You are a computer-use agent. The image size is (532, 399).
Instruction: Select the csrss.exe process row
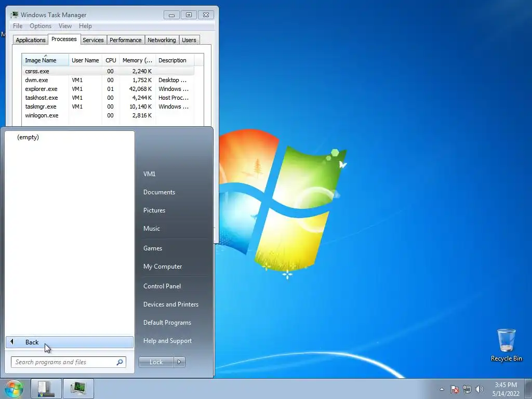(109, 71)
